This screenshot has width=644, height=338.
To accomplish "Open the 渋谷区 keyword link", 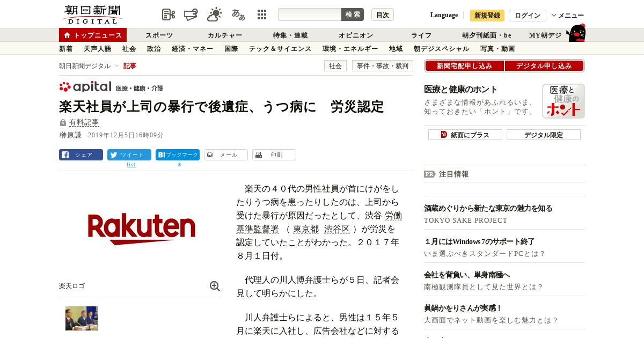I will point(337,229).
